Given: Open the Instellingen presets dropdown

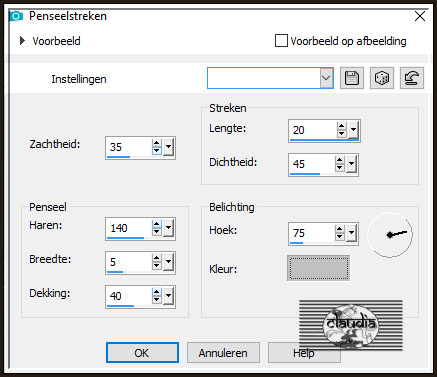Looking at the screenshot, I should (x=326, y=78).
